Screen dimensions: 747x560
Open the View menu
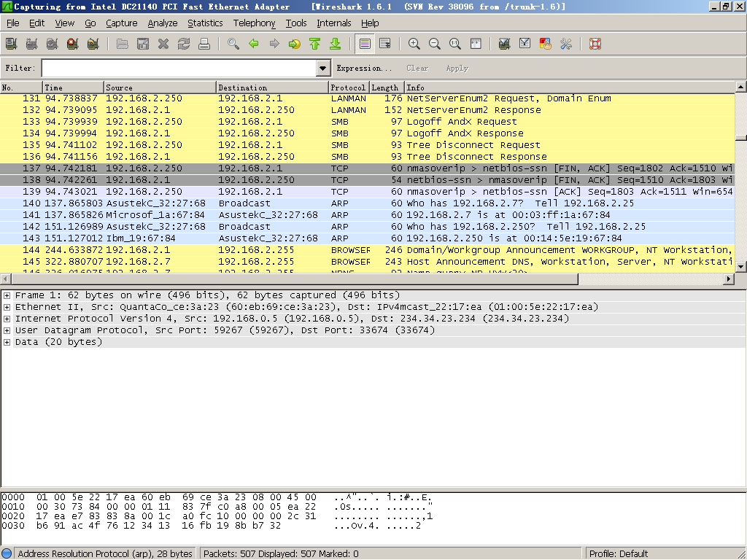pos(64,23)
